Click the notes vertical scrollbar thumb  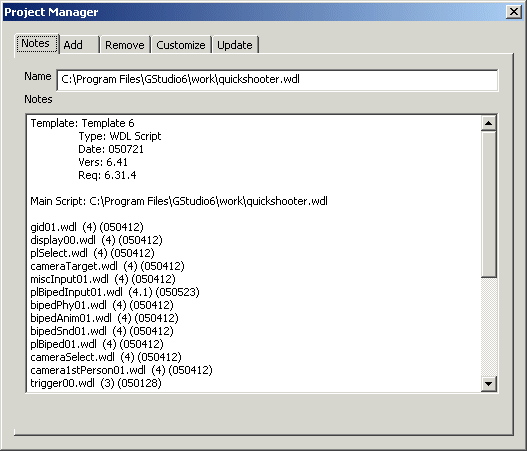488,204
